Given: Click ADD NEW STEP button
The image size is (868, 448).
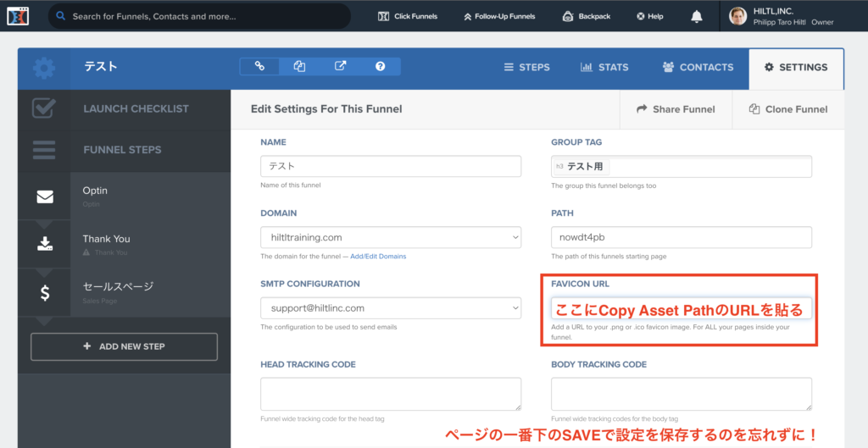Looking at the screenshot, I should [124, 346].
